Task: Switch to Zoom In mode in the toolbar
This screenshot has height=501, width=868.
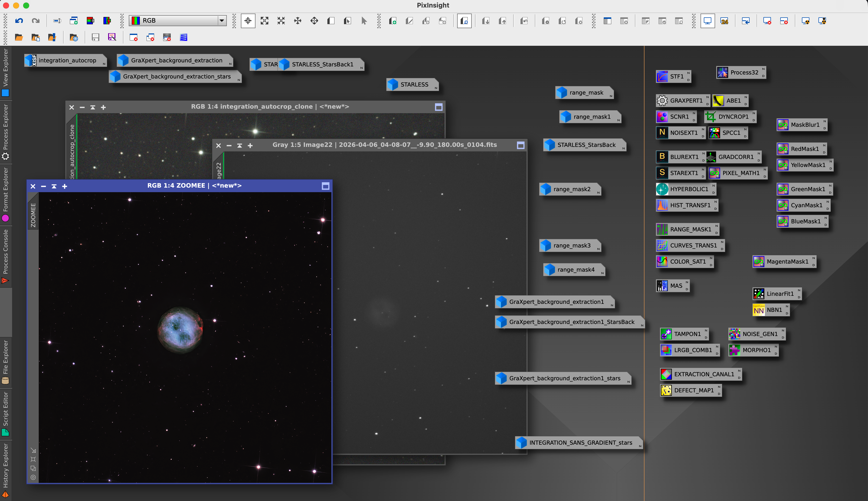Action: [265, 21]
